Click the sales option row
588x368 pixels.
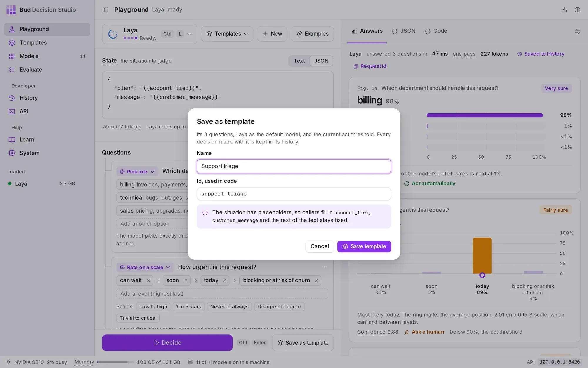click(152, 211)
